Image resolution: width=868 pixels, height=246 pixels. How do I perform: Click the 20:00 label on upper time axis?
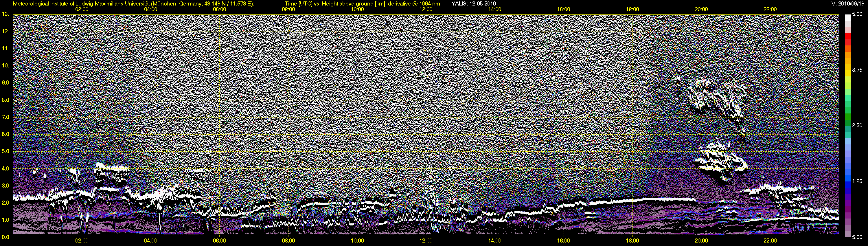[x=701, y=10]
